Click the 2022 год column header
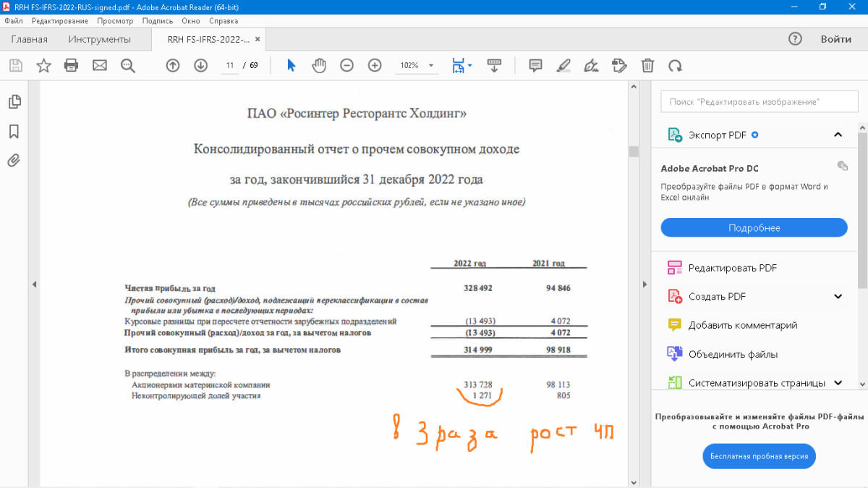 coord(470,264)
